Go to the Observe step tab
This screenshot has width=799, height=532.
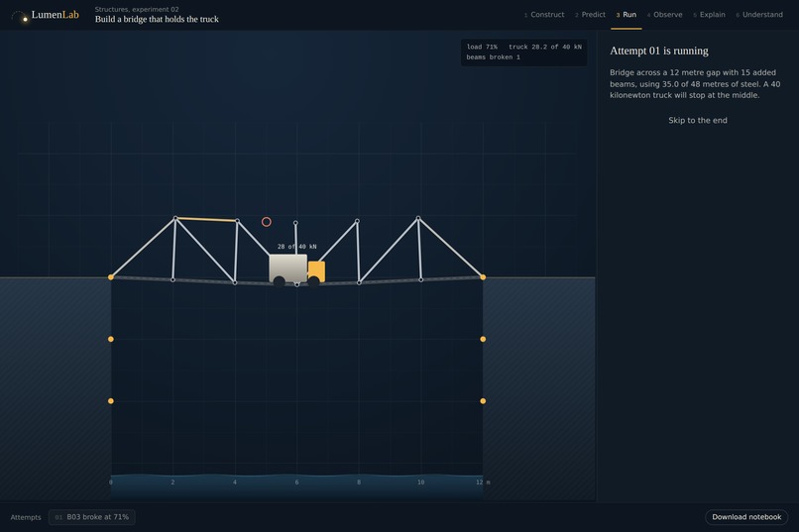[x=664, y=15]
